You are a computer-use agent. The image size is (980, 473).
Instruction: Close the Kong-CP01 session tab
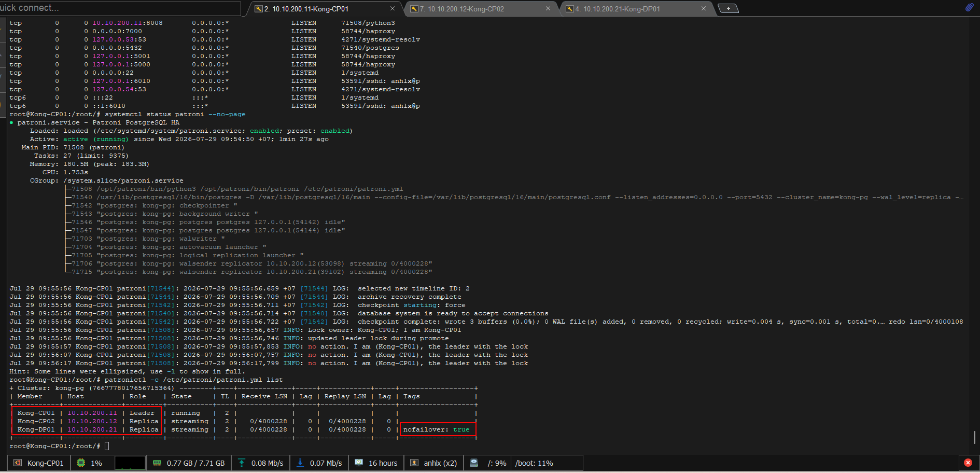(393, 8)
